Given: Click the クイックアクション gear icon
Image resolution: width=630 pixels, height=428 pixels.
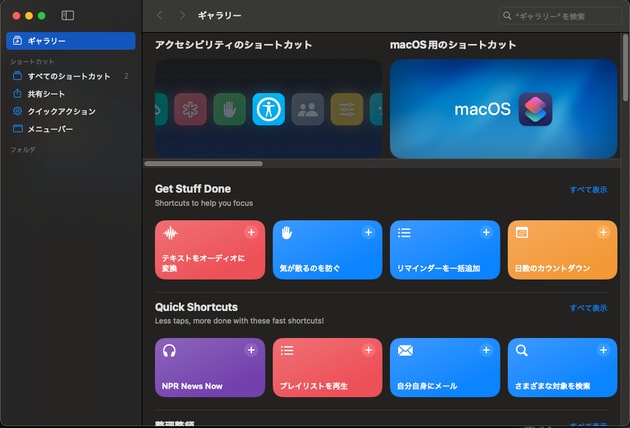Looking at the screenshot, I should (x=17, y=111).
